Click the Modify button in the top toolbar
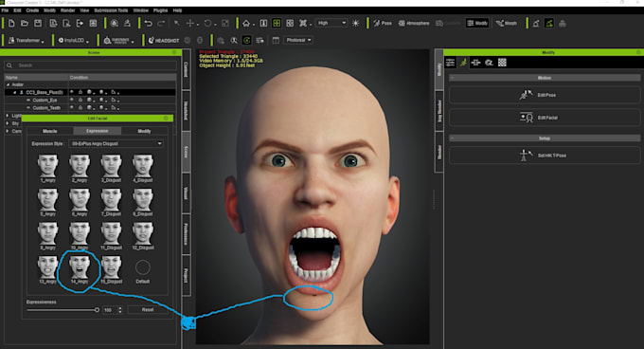This screenshot has width=644, height=349. (476, 23)
